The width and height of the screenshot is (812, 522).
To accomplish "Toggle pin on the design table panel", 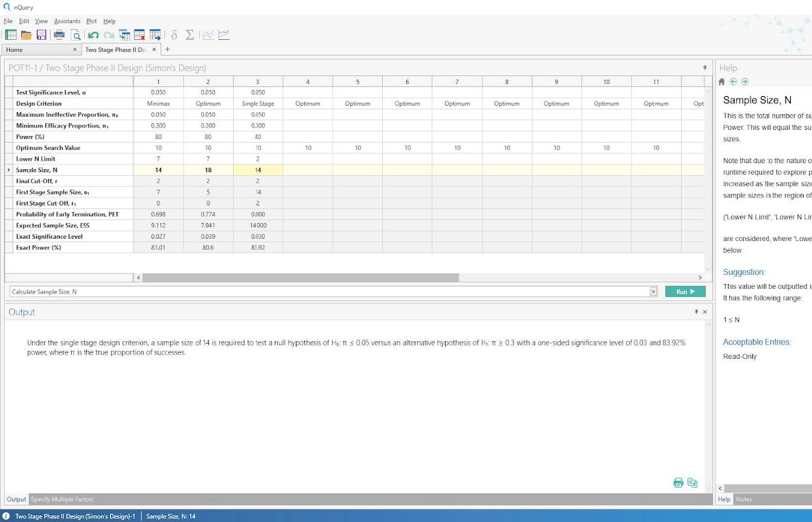I will [705, 68].
